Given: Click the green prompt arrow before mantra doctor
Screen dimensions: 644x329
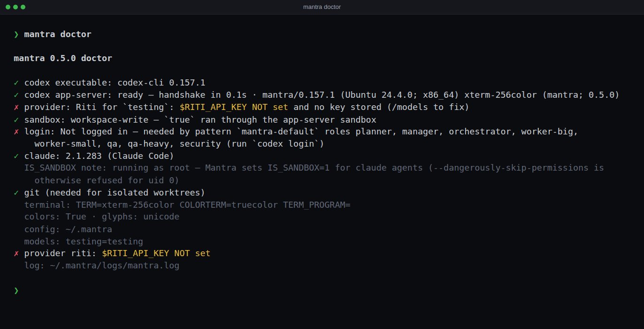Looking at the screenshot, I should 16,34.
